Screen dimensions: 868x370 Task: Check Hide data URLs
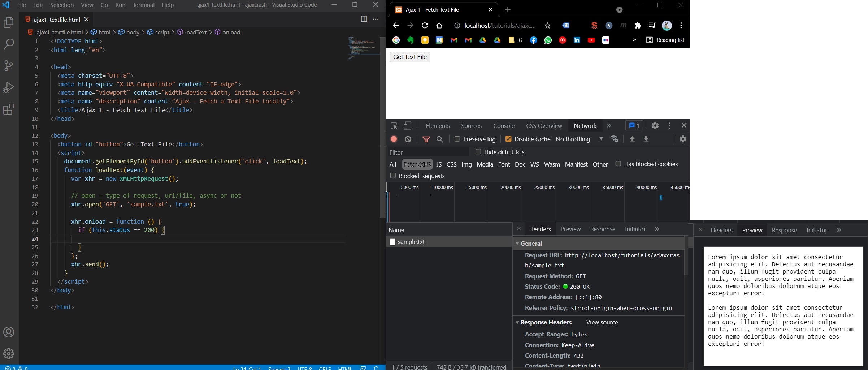click(478, 152)
